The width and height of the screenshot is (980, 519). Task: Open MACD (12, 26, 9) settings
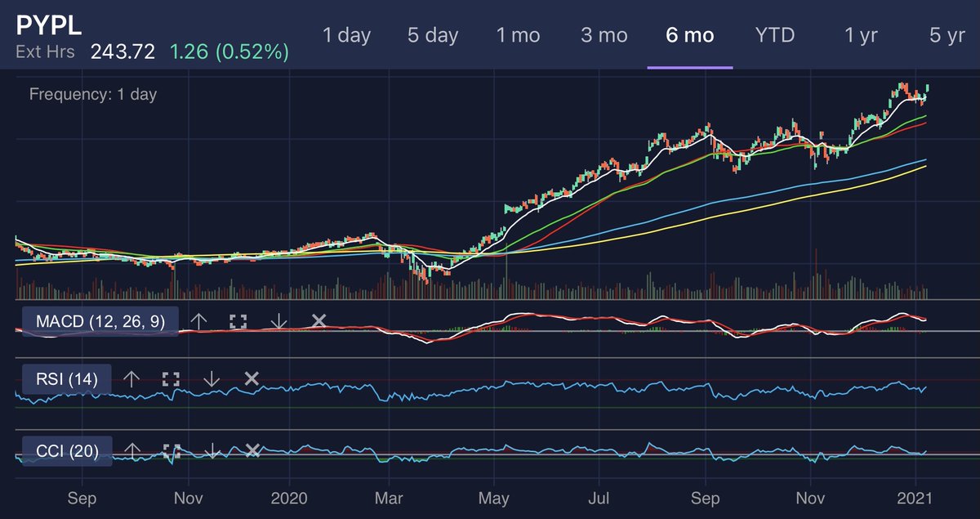click(100, 321)
